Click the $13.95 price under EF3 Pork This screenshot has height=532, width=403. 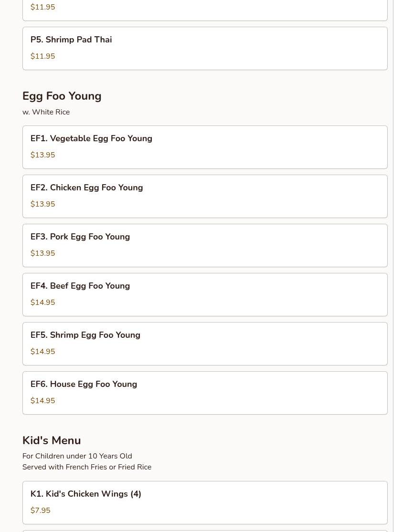[x=43, y=253]
